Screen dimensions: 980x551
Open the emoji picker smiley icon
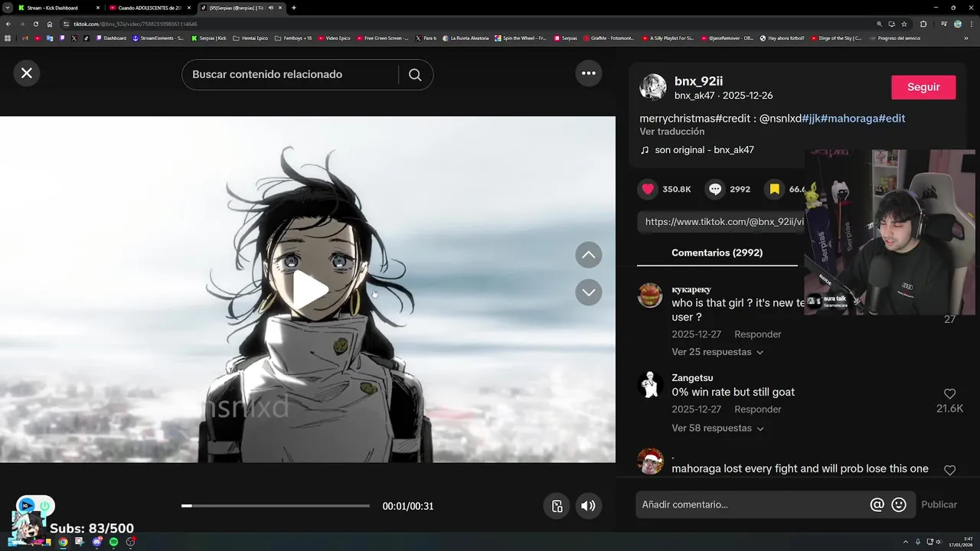pyautogui.click(x=899, y=504)
